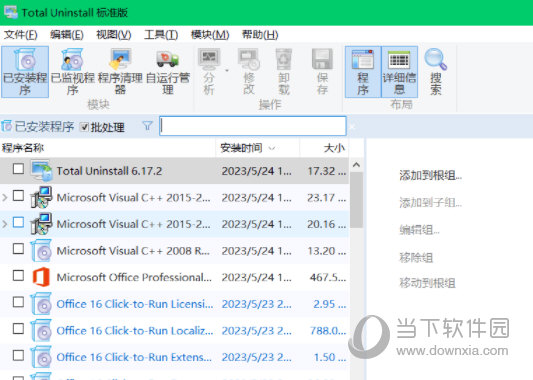Open the 分析 dropdown arrow
The image size is (533, 380).
point(226,71)
